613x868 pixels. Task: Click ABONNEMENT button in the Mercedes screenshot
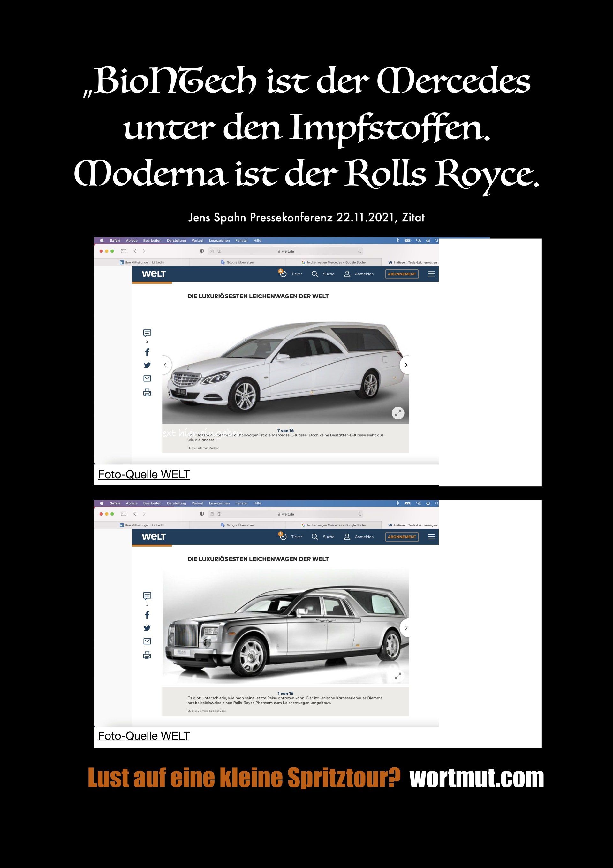(x=402, y=274)
